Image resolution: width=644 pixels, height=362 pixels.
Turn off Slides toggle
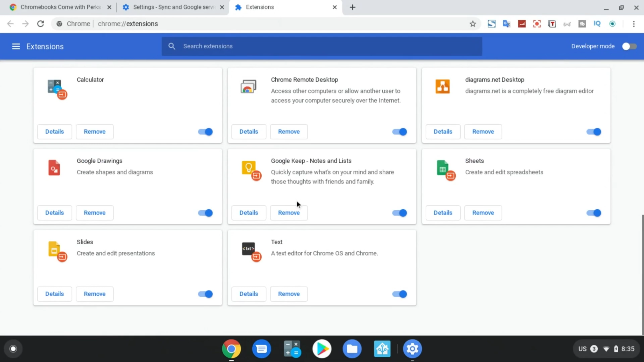(x=205, y=294)
